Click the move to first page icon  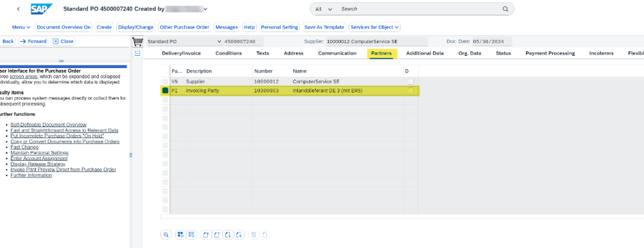206,235
